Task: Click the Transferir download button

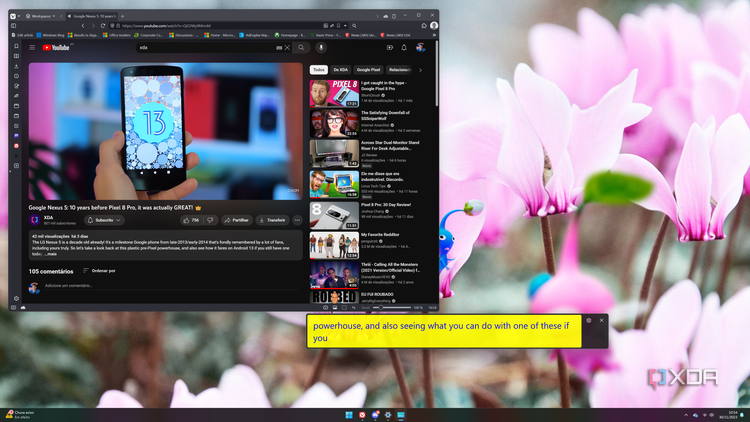Action: [272, 220]
